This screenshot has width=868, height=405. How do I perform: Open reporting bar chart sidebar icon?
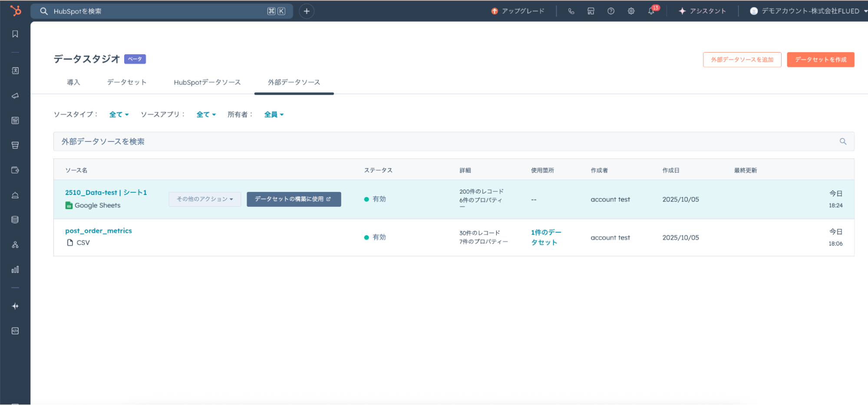click(x=15, y=270)
